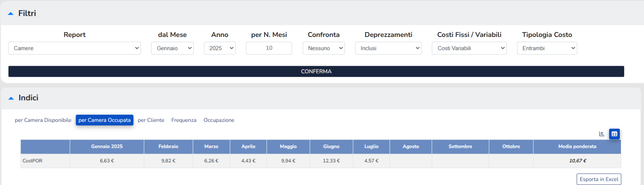Screen dimensions: 644x185
Task: Switch to chart view icon
Action: click(x=602, y=134)
